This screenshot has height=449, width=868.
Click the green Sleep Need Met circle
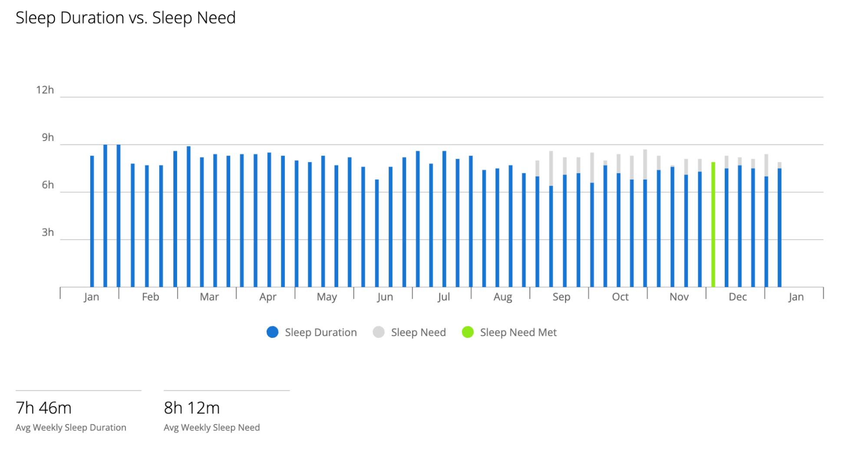pyautogui.click(x=468, y=332)
